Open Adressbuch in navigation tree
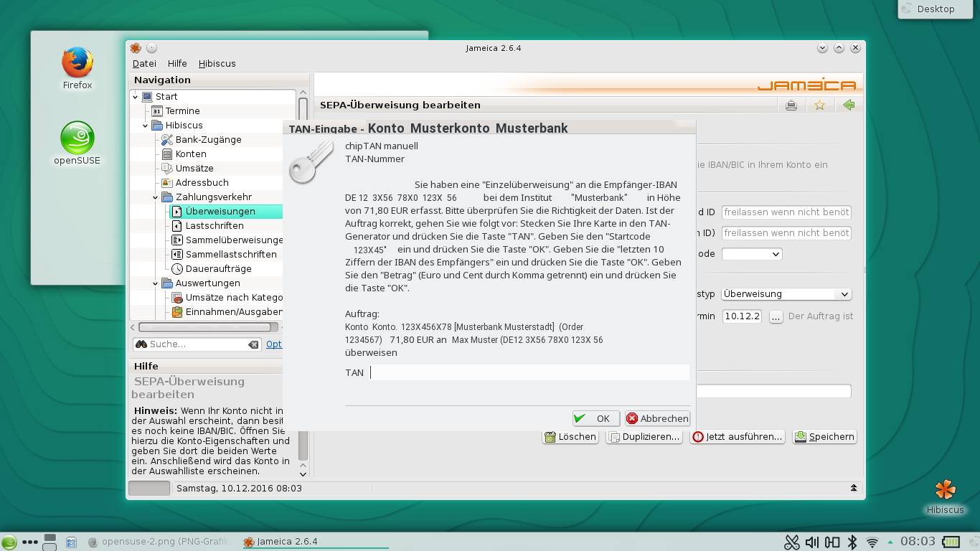Image resolution: width=980 pixels, height=551 pixels. tap(202, 183)
